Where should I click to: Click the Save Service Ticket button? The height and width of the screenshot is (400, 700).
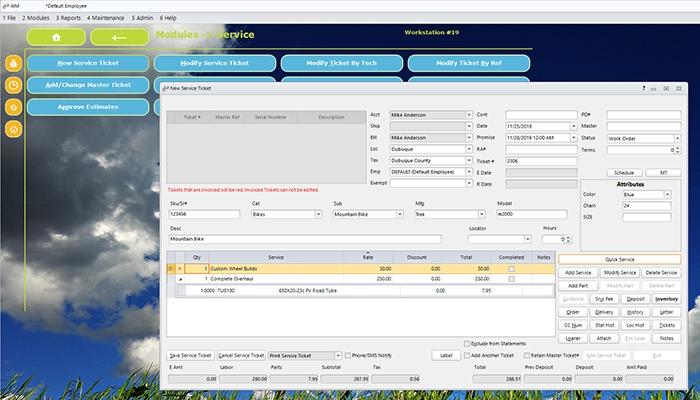[191, 355]
